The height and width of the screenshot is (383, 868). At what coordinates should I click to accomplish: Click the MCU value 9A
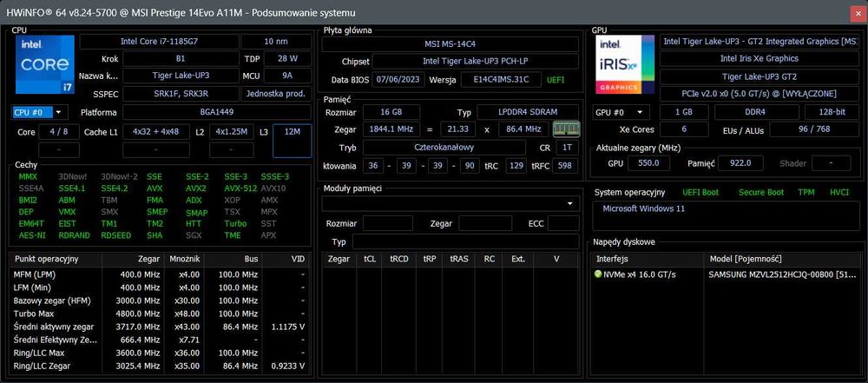(287, 76)
